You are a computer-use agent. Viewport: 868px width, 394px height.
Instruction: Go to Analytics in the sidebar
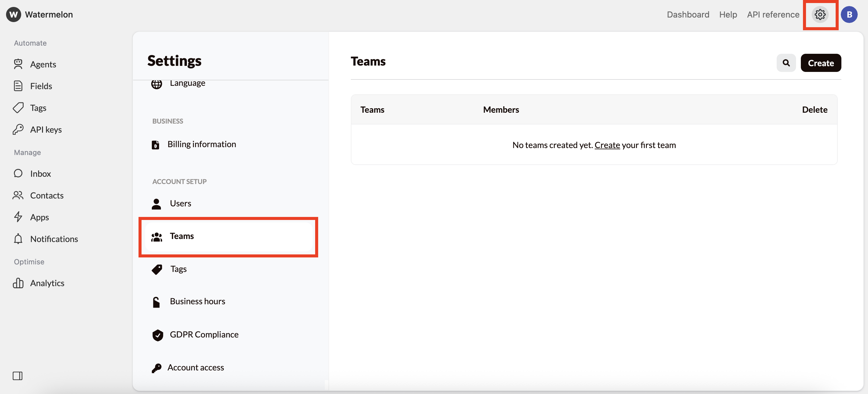click(x=47, y=283)
